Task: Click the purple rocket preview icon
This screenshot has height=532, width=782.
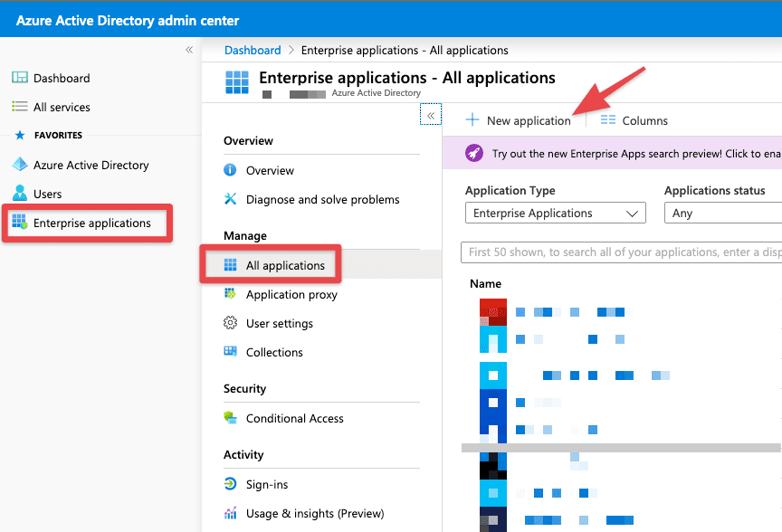Action: click(473, 153)
